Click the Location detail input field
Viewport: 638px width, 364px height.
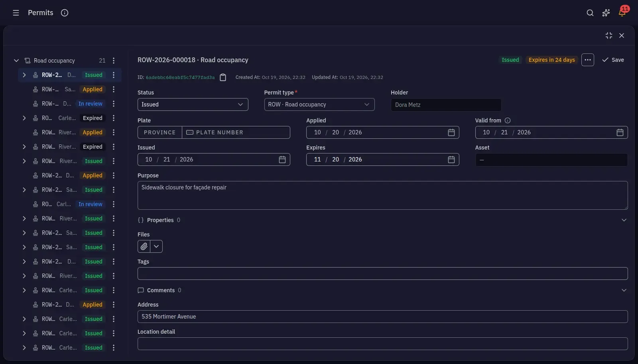click(x=383, y=344)
